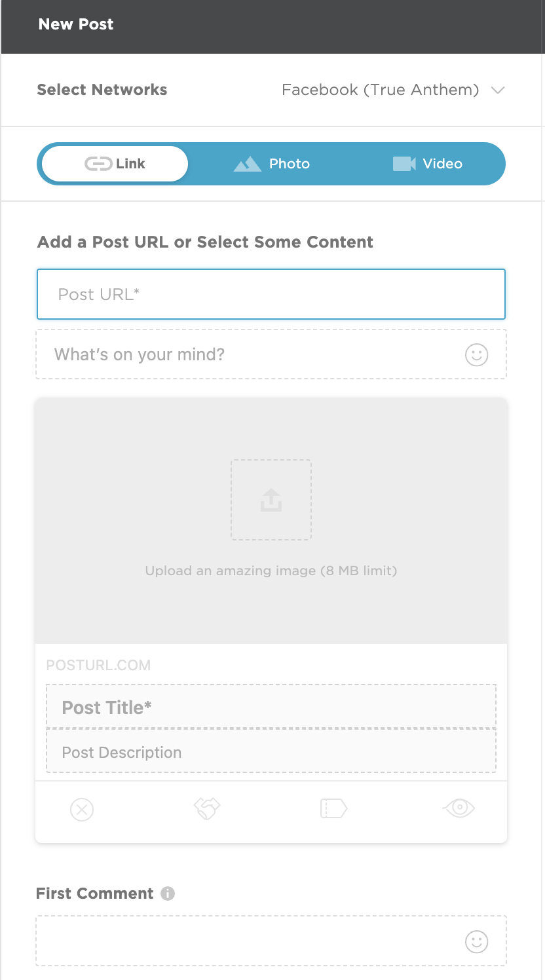Open emoji picker in First Comment field
The width and height of the screenshot is (545, 980).
(477, 942)
